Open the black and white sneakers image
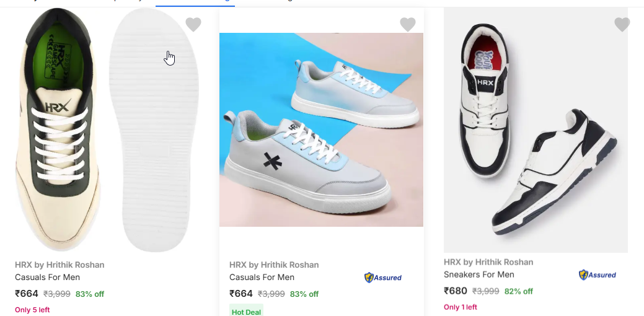644x316 pixels. coord(536,130)
